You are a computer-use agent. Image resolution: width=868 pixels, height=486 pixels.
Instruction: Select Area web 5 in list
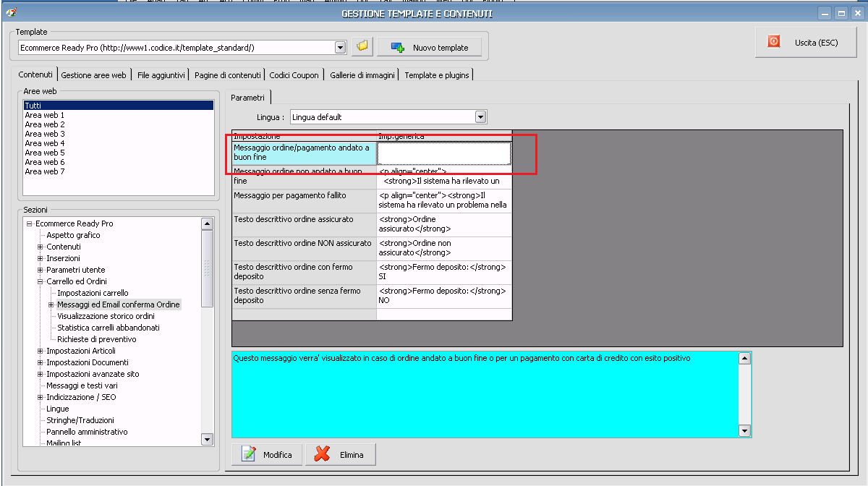pos(44,153)
